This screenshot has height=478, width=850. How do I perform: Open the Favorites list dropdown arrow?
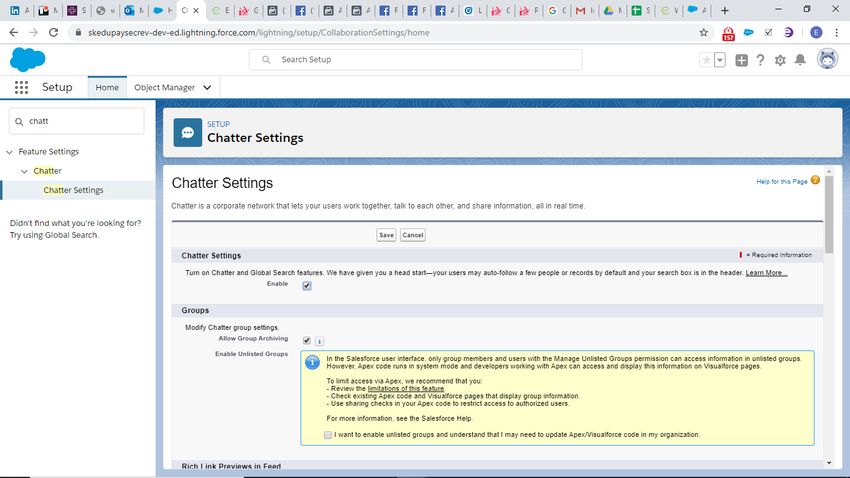click(720, 60)
